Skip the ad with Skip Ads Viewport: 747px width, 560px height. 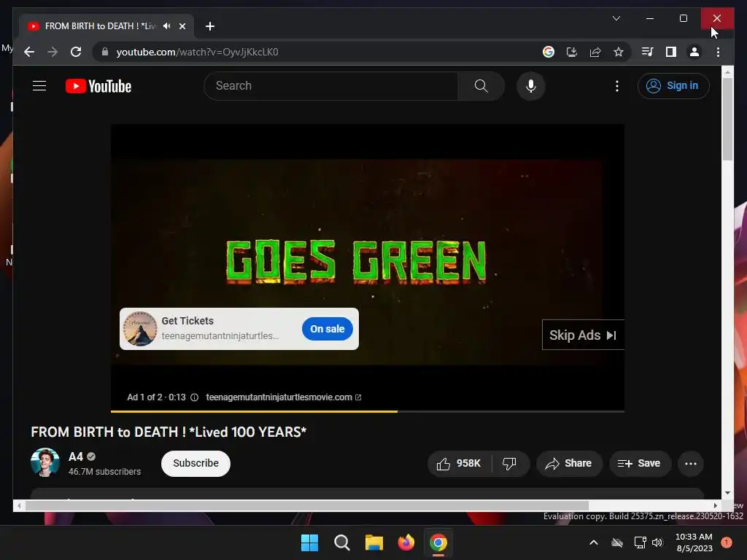click(x=583, y=335)
